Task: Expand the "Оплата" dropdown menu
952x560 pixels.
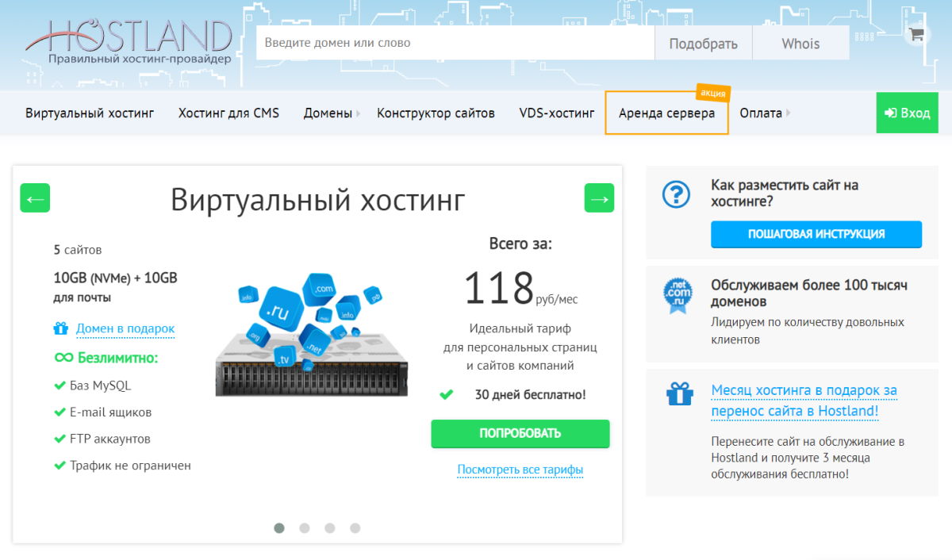Action: [761, 113]
